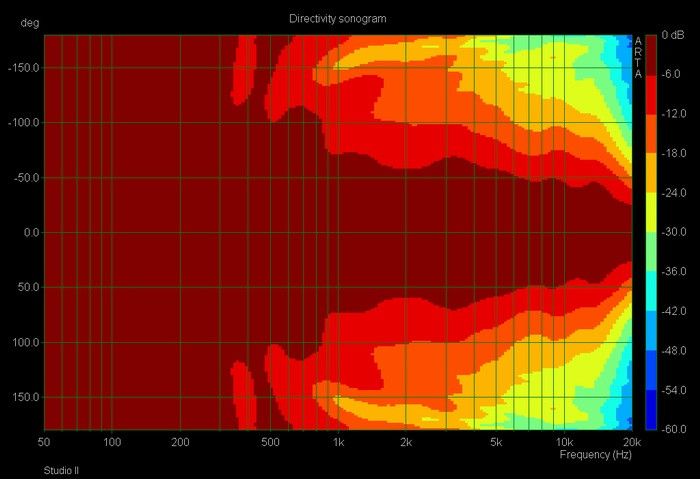Click the "200" frequency axis label

[180, 442]
